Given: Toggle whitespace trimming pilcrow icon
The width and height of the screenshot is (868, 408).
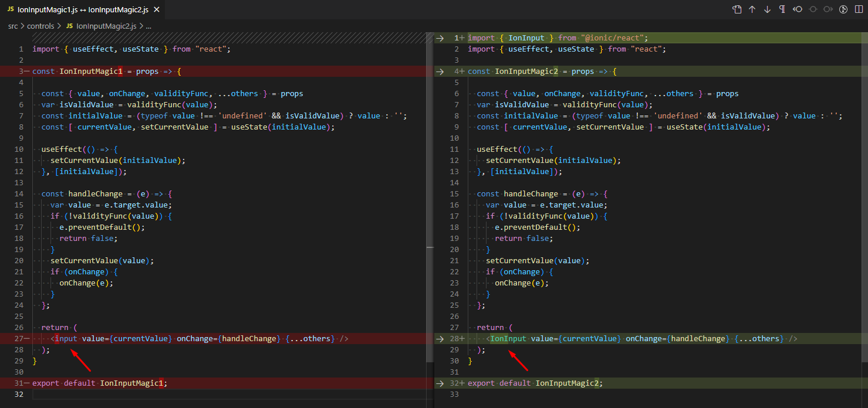Looking at the screenshot, I should point(782,9).
